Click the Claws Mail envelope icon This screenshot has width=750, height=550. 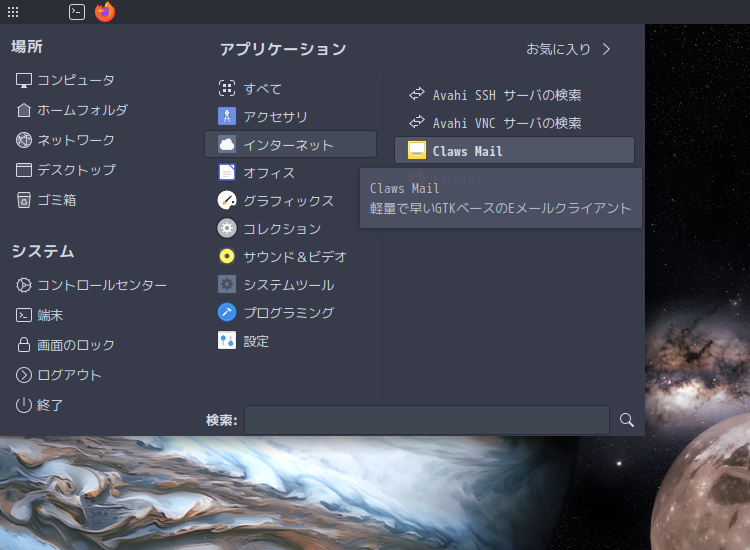tap(417, 150)
